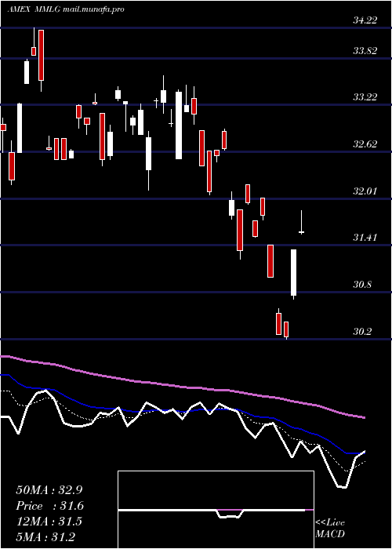Screen dimensions: 392x549
Task: Click the 34.22 price level label
Action: (x=365, y=20)
